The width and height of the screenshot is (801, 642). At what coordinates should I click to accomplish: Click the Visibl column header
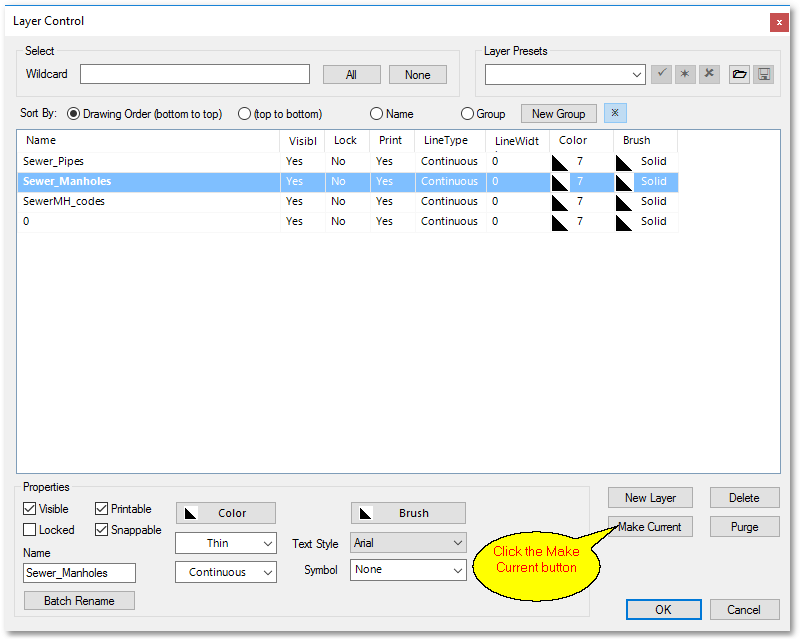[x=302, y=140]
